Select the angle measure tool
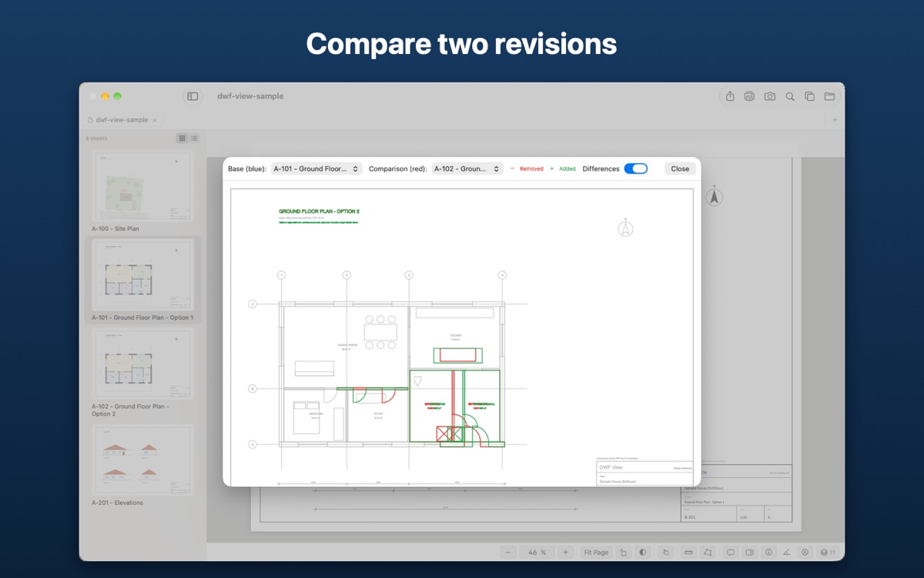The image size is (924, 578). [x=787, y=552]
